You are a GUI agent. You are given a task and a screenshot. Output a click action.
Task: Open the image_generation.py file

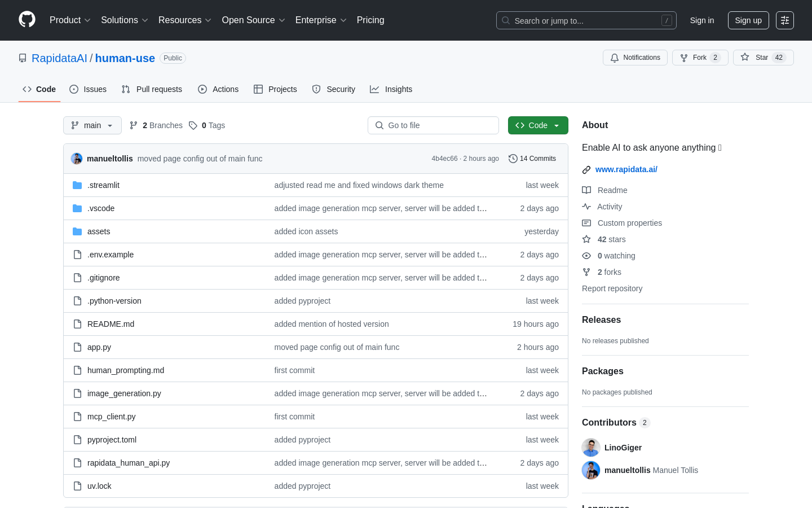point(124,393)
